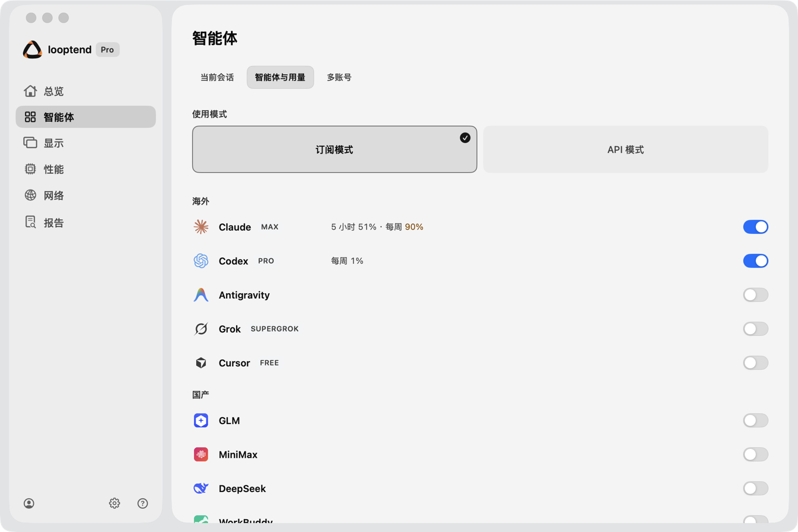798x532 pixels.
Task: Click the GLM logo icon
Action: pos(201,421)
